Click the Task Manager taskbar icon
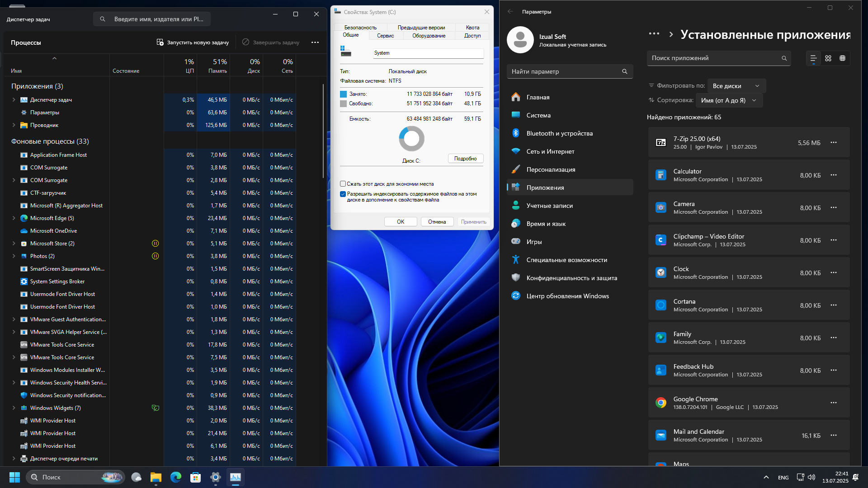Viewport: 868px width, 488px height. (236, 477)
